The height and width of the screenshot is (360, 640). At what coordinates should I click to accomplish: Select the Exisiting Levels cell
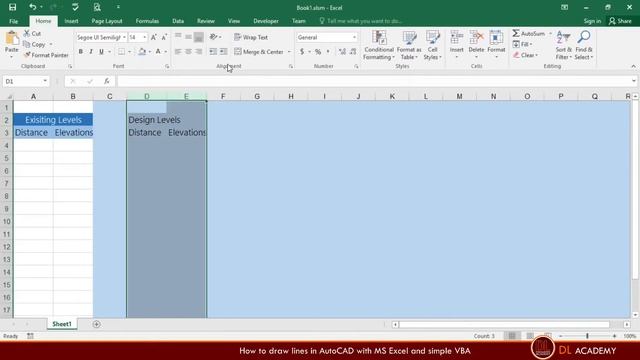(53, 120)
